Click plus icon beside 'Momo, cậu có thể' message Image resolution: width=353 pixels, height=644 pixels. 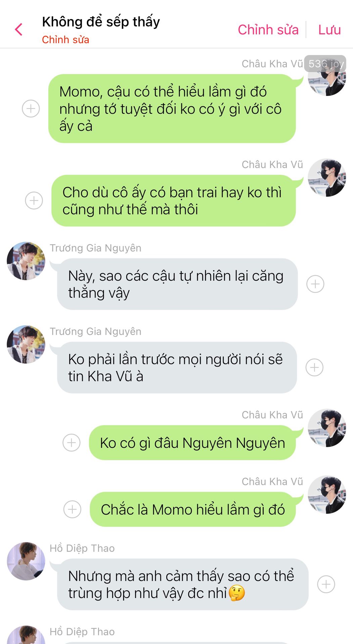pyautogui.click(x=31, y=109)
